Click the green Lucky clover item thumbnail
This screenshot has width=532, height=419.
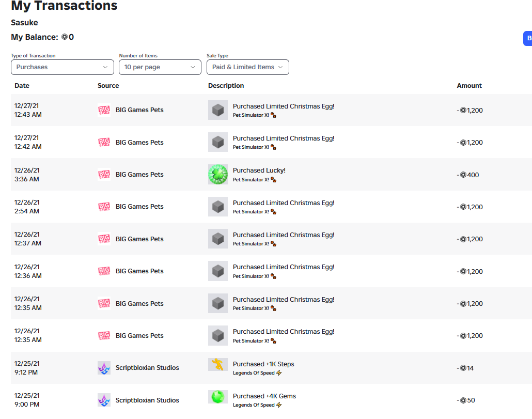[x=218, y=175]
